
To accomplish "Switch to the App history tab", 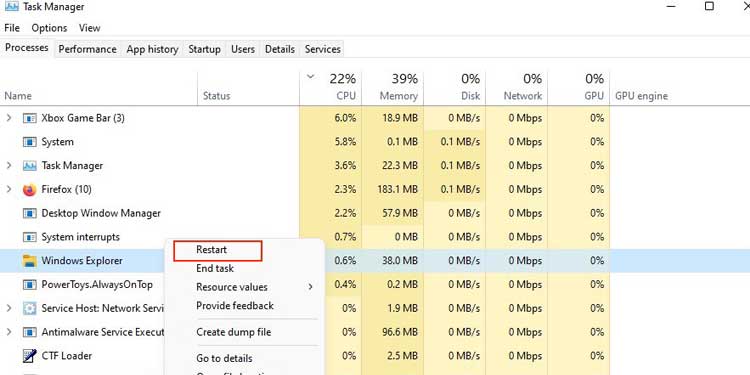I will (x=152, y=49).
